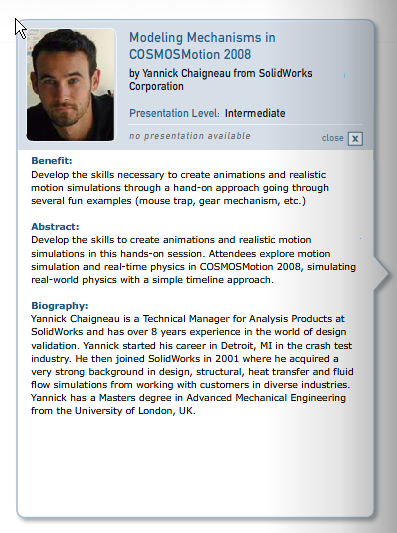Click the 'Modeling Mechanisms in COSMOSMotion 2008' title
397x533 pixels.
click(x=202, y=46)
